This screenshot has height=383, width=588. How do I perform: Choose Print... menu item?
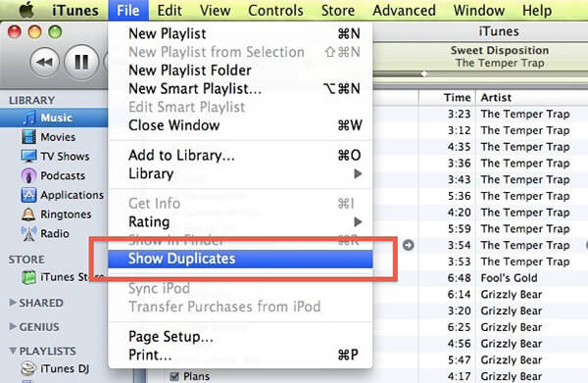pyautogui.click(x=240, y=355)
